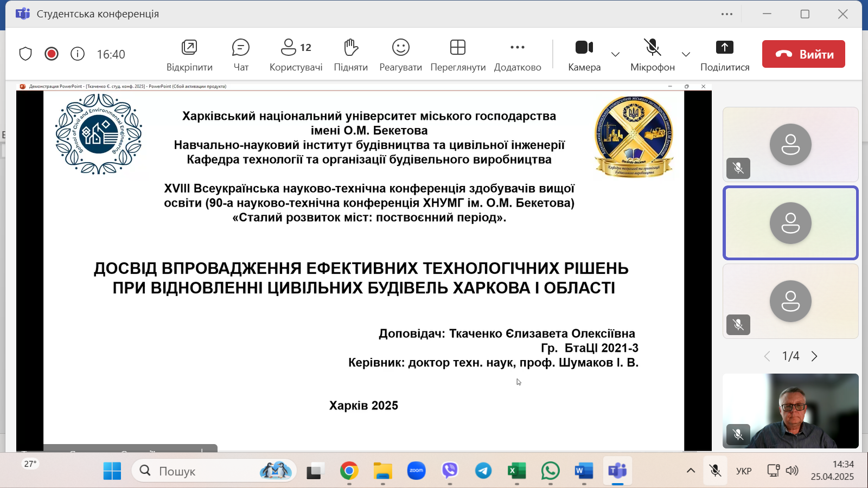Expand the camera options chevron
The width and height of the screenshot is (868, 488).
point(615,54)
